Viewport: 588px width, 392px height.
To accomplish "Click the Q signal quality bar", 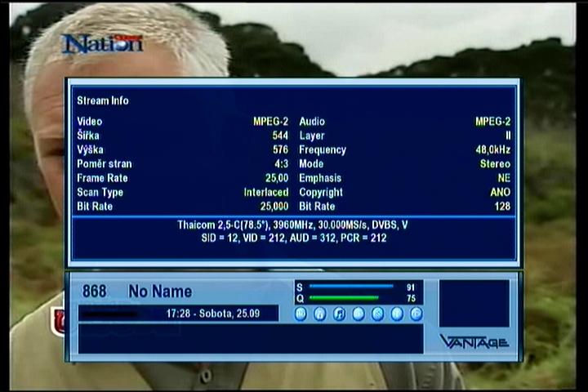I will (x=345, y=298).
